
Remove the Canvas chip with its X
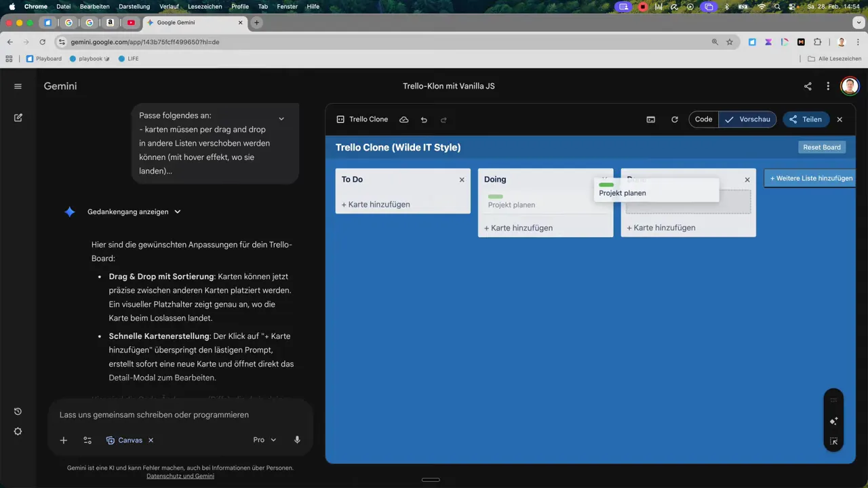coord(151,440)
